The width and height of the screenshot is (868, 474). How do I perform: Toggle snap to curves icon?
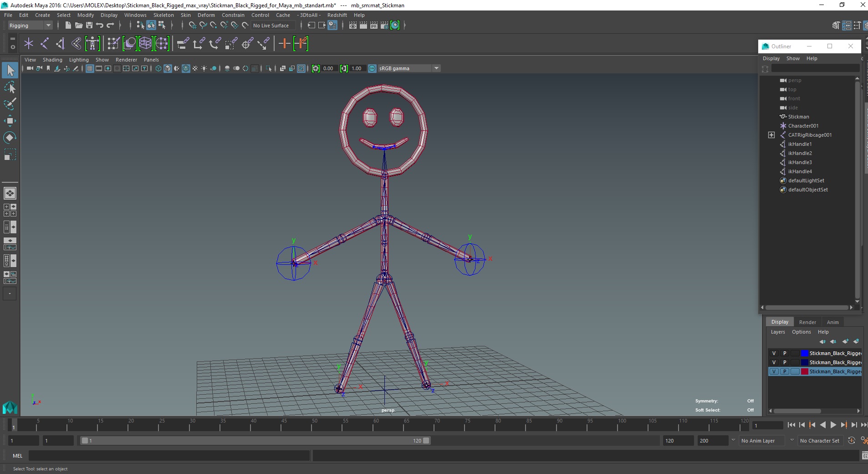pyautogui.click(x=203, y=26)
